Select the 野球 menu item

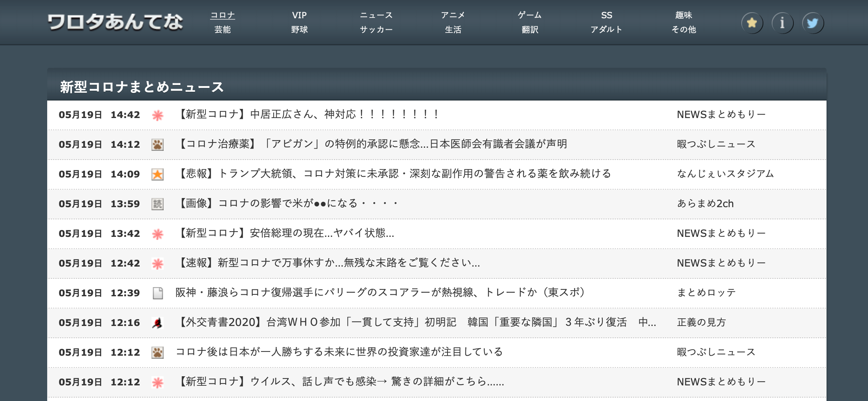[299, 29]
